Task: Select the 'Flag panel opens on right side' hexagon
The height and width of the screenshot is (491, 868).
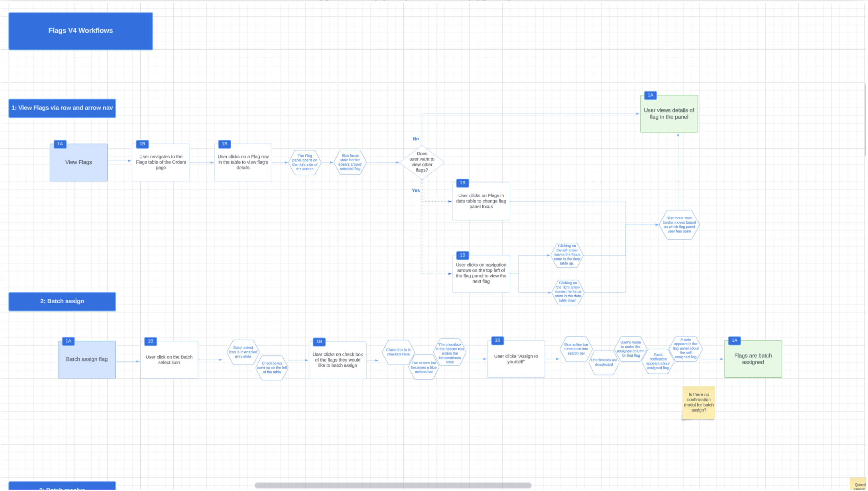Action: 304,163
